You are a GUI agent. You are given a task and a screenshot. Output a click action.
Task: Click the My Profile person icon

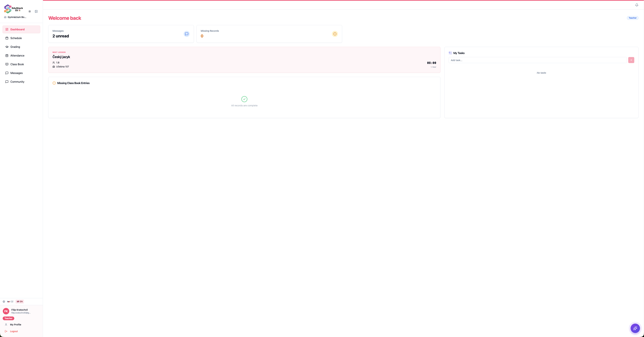(6, 325)
